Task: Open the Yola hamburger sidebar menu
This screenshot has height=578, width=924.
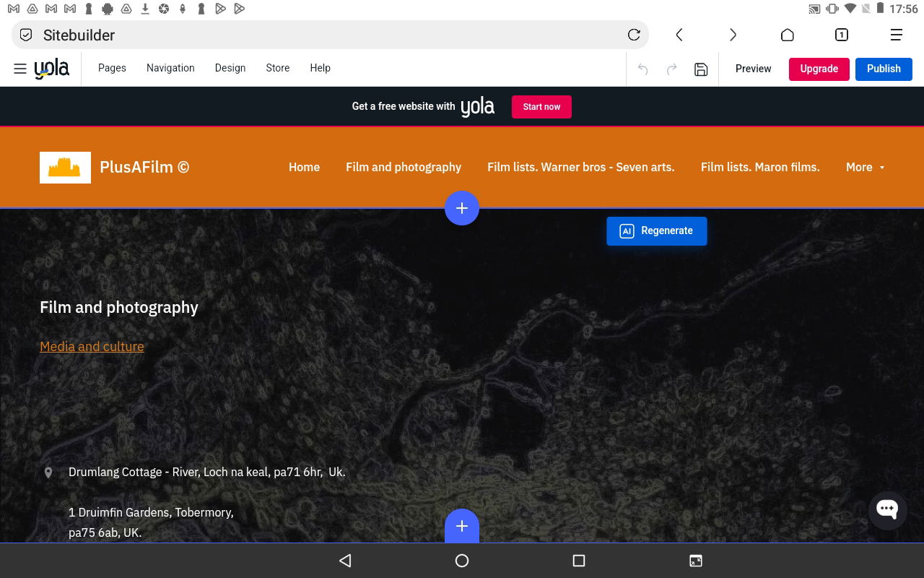Action: (x=20, y=69)
